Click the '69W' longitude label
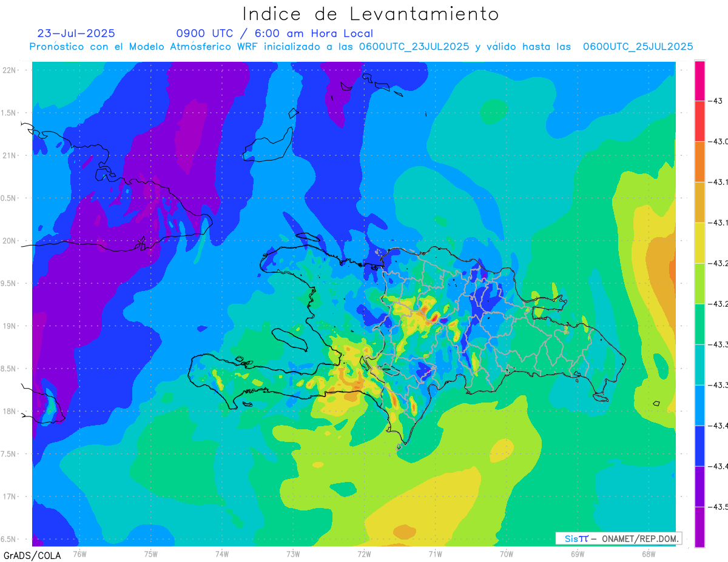The image size is (728, 562). pos(577,554)
